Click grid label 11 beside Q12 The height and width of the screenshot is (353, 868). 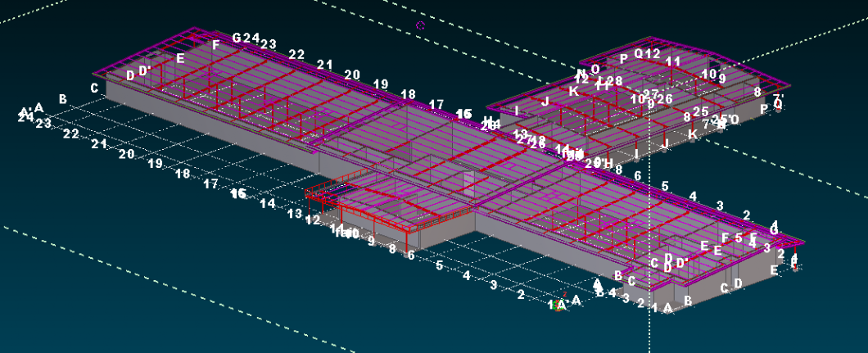(673, 61)
